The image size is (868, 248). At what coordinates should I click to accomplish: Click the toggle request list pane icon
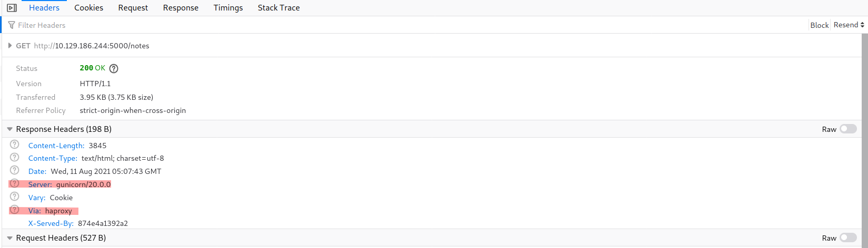pos(12,8)
